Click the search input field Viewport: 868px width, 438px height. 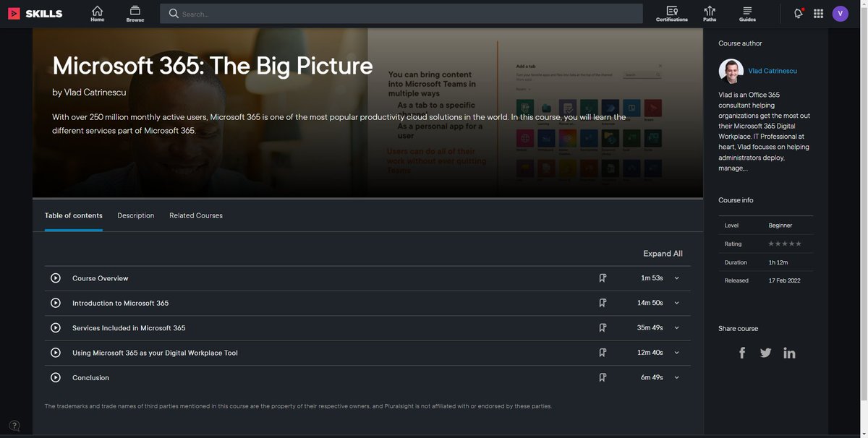click(x=401, y=14)
